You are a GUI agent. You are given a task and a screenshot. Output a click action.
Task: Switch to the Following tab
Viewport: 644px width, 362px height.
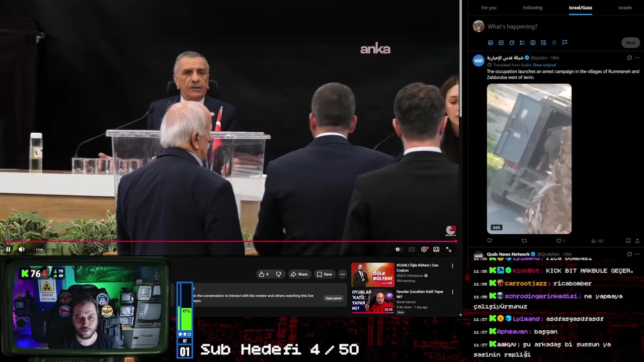(x=532, y=8)
